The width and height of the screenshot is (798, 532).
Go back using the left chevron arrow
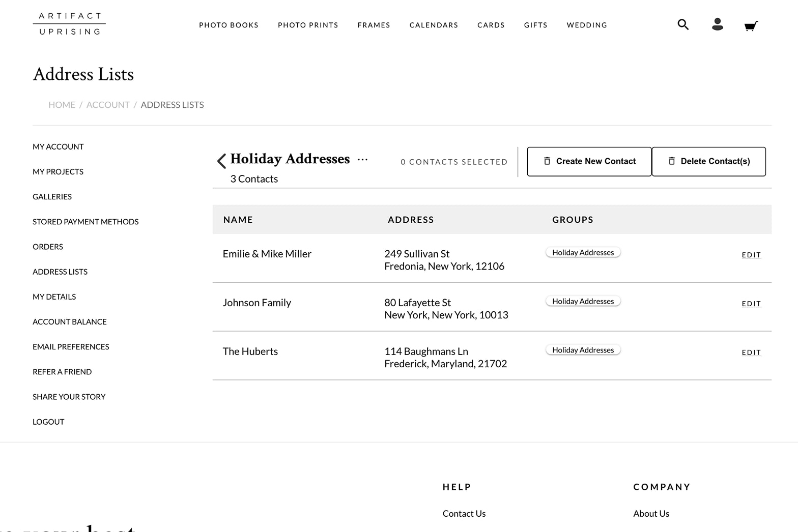[221, 161]
